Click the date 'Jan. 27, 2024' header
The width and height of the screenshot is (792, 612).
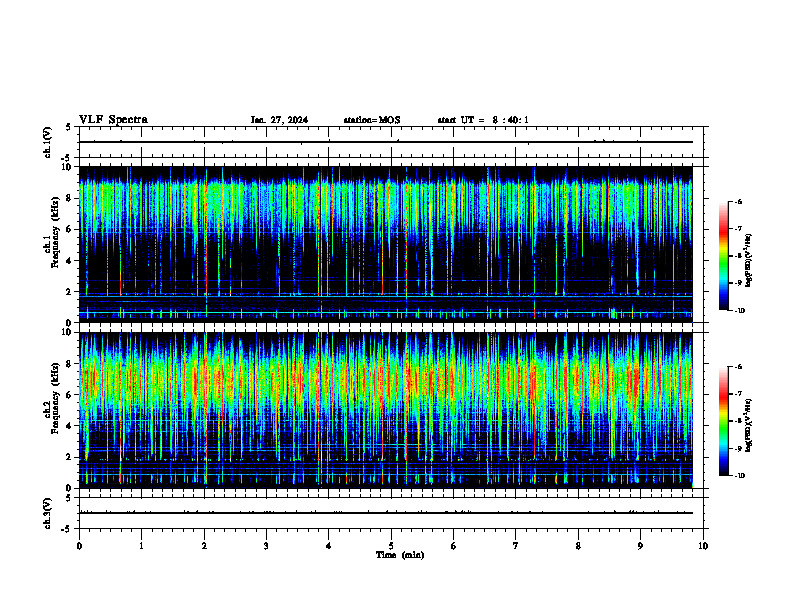click(279, 120)
